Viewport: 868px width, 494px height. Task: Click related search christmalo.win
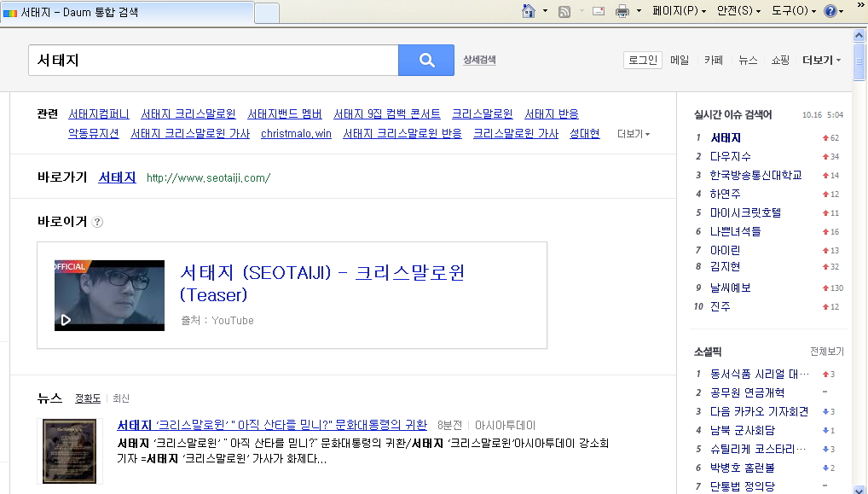coord(296,134)
